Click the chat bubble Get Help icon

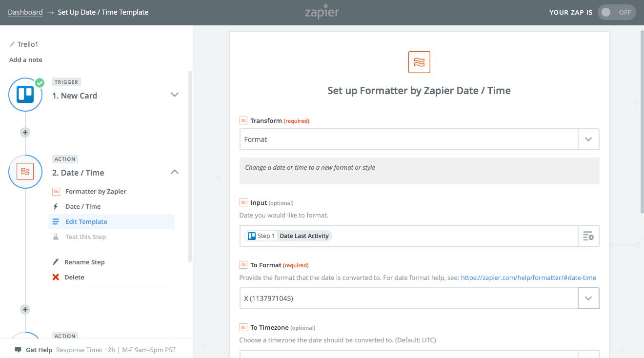[x=18, y=350]
